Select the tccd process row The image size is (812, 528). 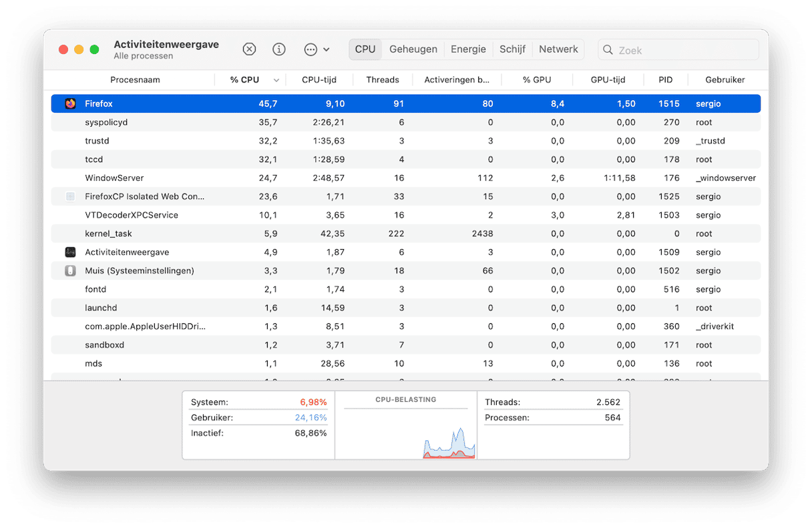click(406, 160)
